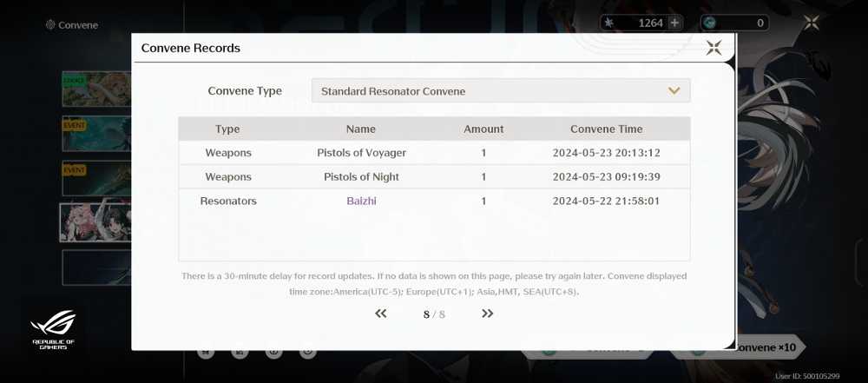The height and width of the screenshot is (383, 868).
Task: Expand the dropdown using the gold chevron arrow
Action: click(x=674, y=91)
